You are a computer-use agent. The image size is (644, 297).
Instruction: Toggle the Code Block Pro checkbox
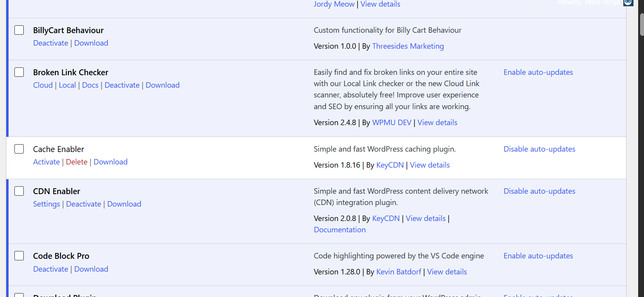[x=19, y=256]
